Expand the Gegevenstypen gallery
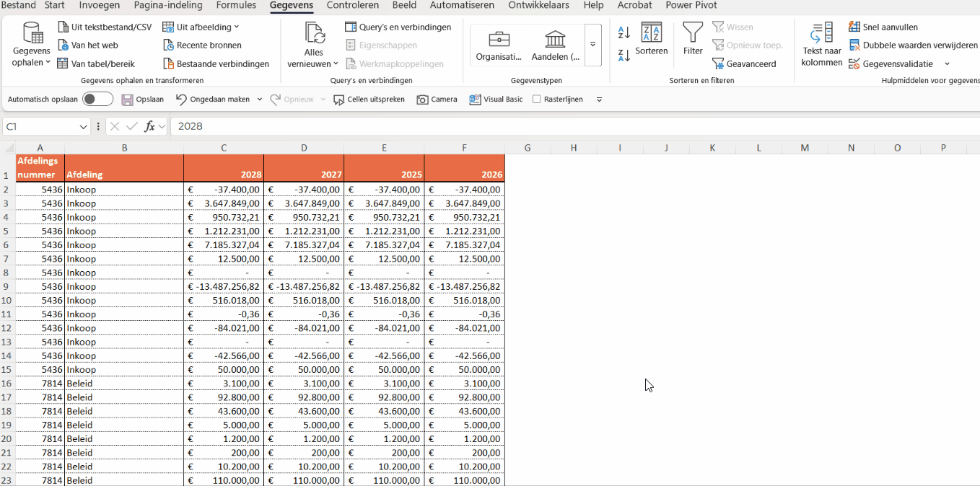The width and height of the screenshot is (980, 486). [x=592, y=45]
